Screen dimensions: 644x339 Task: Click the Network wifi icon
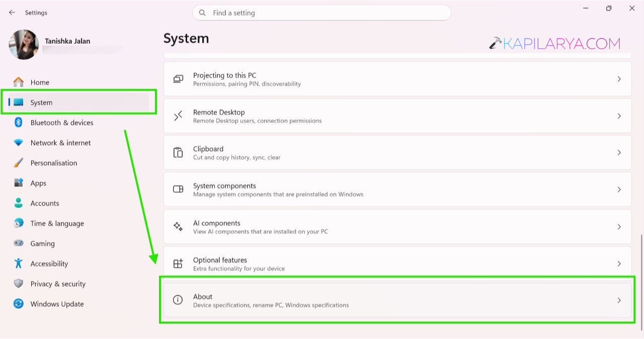pos(19,143)
